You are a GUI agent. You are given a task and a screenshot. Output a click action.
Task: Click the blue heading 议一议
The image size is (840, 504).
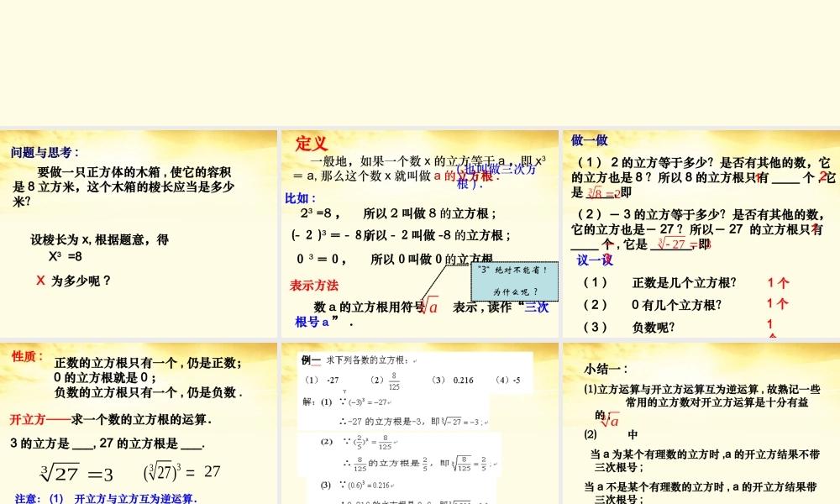coord(595,260)
